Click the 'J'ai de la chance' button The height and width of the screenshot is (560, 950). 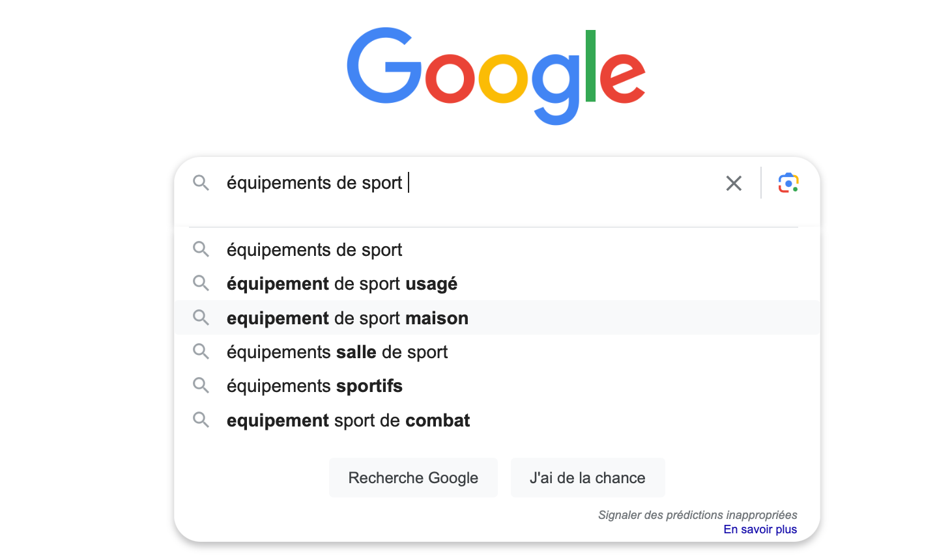coord(588,477)
